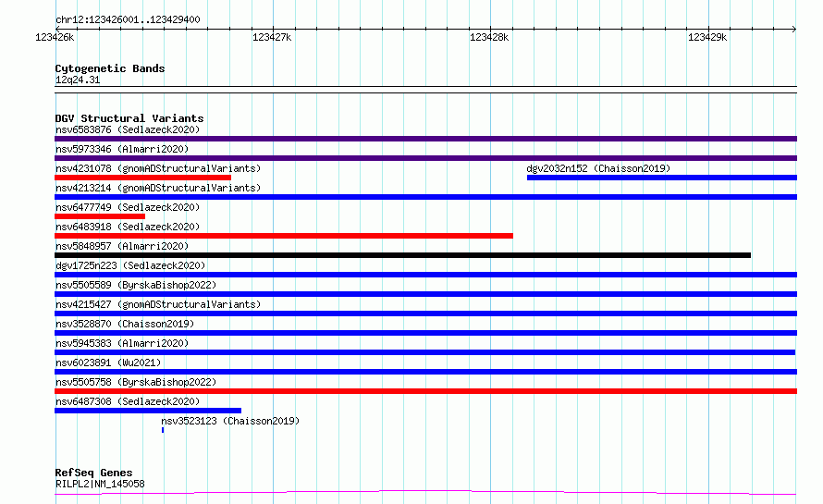
Task: Select the blue bar under dgv1725n223
Action: [425, 275]
